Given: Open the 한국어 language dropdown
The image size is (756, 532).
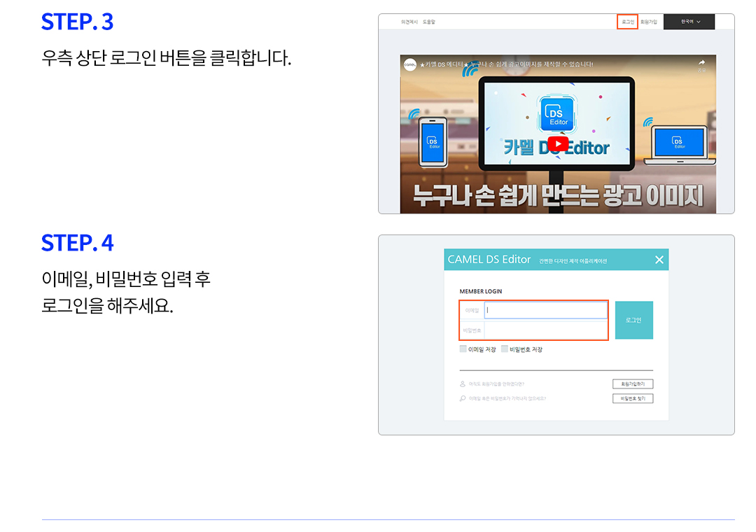Looking at the screenshot, I should 689,22.
